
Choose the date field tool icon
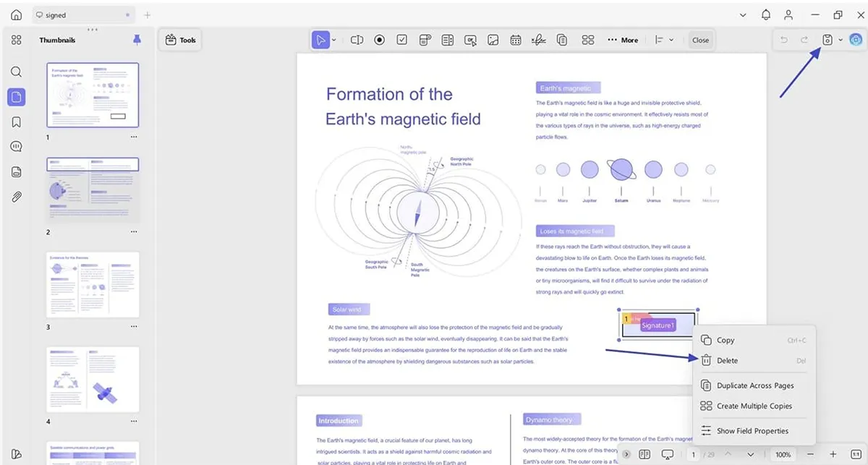click(516, 40)
